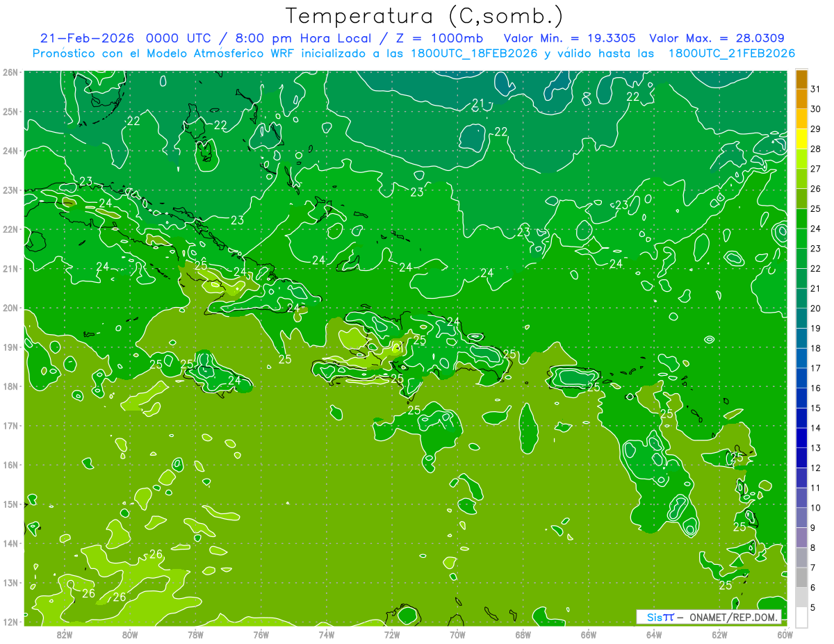Click the 80W longitude label
The image size is (834, 644).
pyautogui.click(x=130, y=634)
